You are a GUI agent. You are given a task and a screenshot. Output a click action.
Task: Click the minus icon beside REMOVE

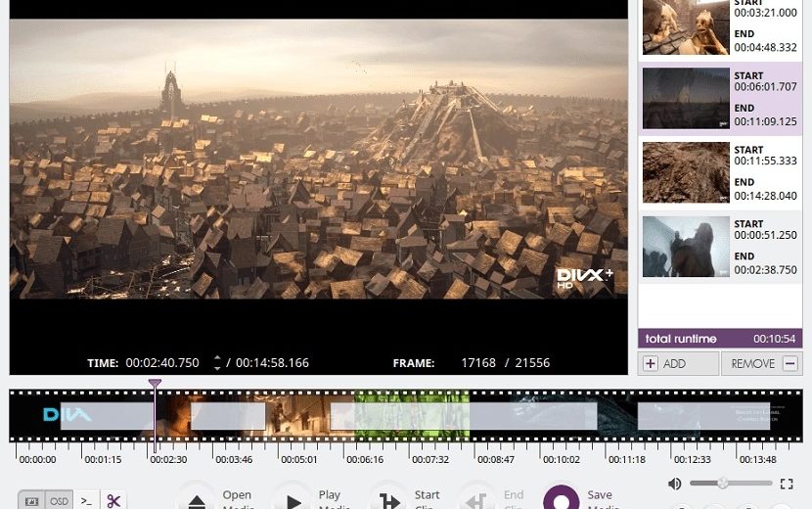point(790,363)
